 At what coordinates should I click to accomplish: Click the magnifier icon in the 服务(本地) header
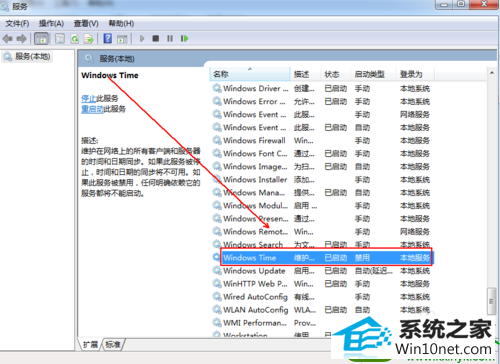[x=89, y=59]
